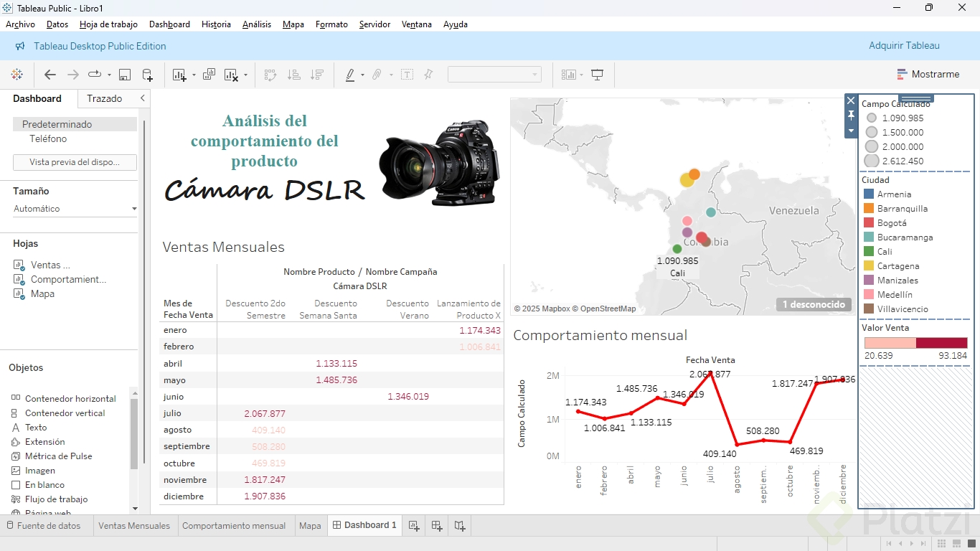Click the Duplicate sheet toolbar icon
This screenshot has width=980, height=551.
click(x=209, y=75)
